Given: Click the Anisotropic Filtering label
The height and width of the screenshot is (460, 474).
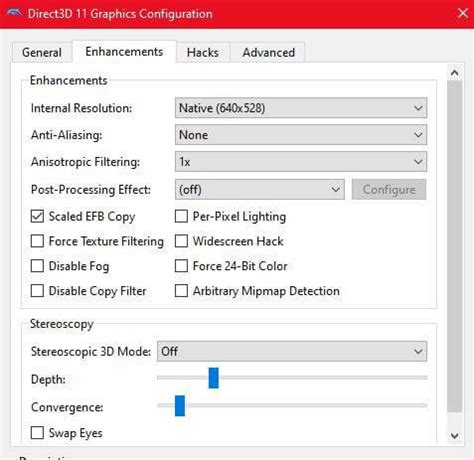Looking at the screenshot, I should [x=85, y=162].
